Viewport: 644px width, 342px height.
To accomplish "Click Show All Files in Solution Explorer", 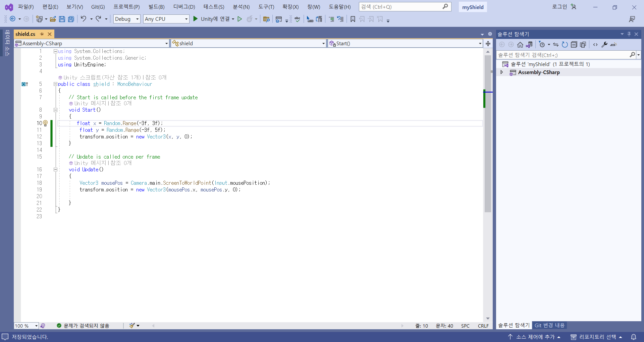I will tap(583, 45).
